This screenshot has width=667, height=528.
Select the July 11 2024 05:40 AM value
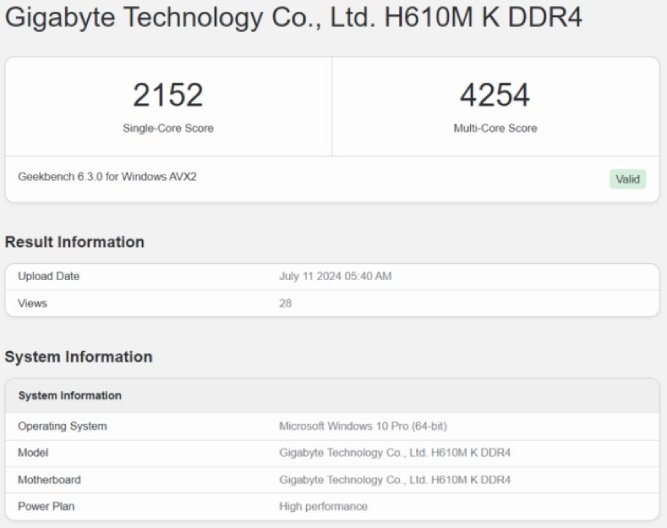335,276
